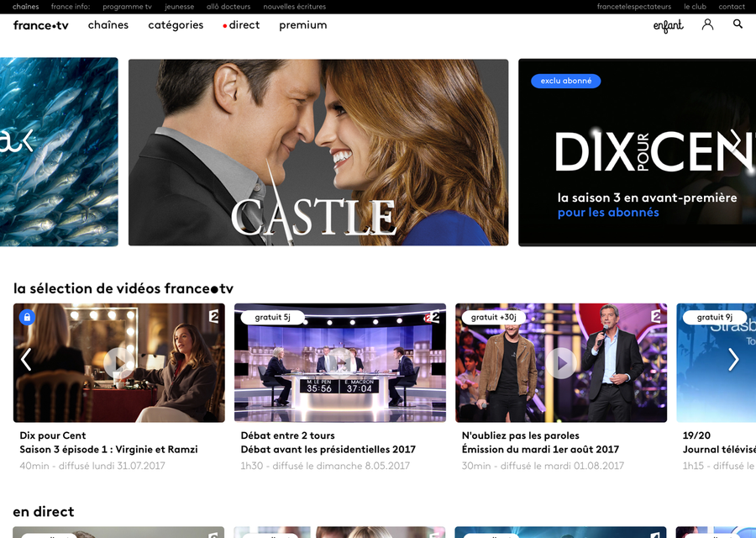
Task: Click the search magnifier icon
Action: pyautogui.click(x=738, y=24)
